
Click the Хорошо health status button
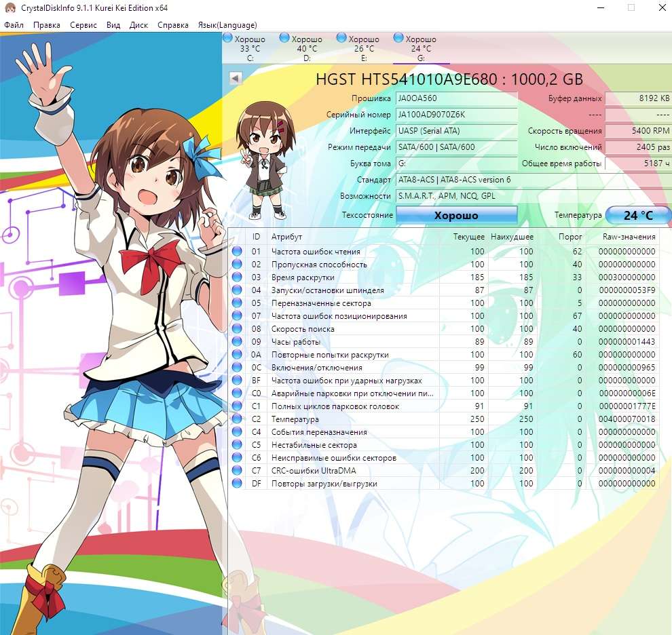[456, 215]
